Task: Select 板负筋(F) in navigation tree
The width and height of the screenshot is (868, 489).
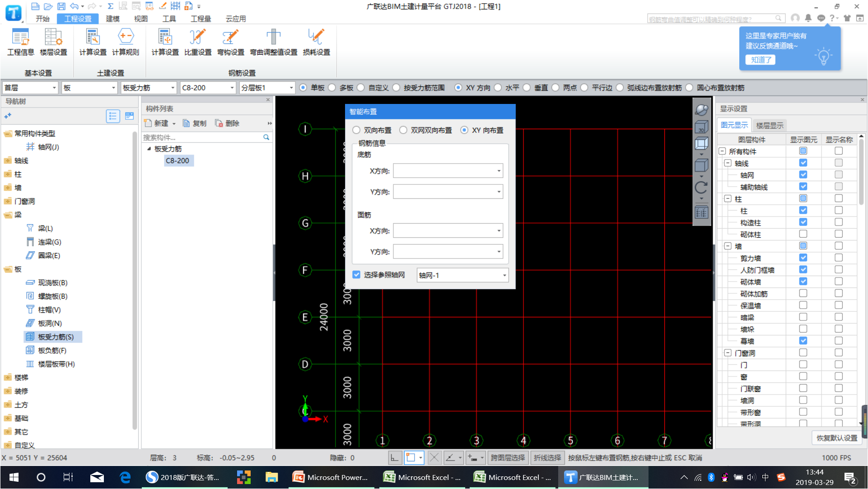Action: pyautogui.click(x=52, y=350)
